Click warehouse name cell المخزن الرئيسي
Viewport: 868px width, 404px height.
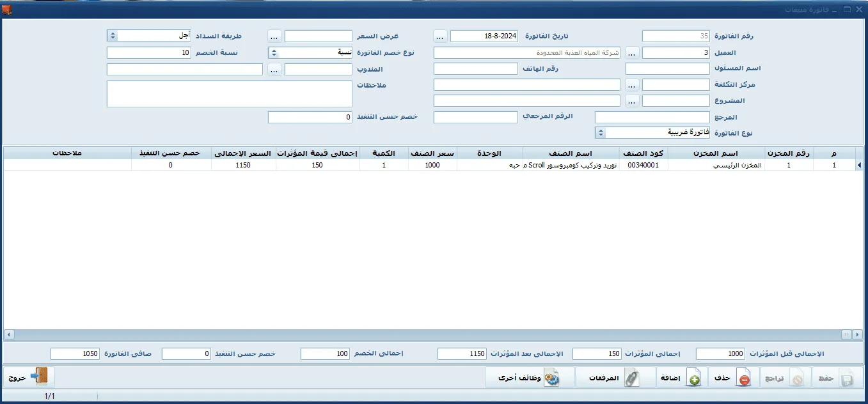point(716,166)
